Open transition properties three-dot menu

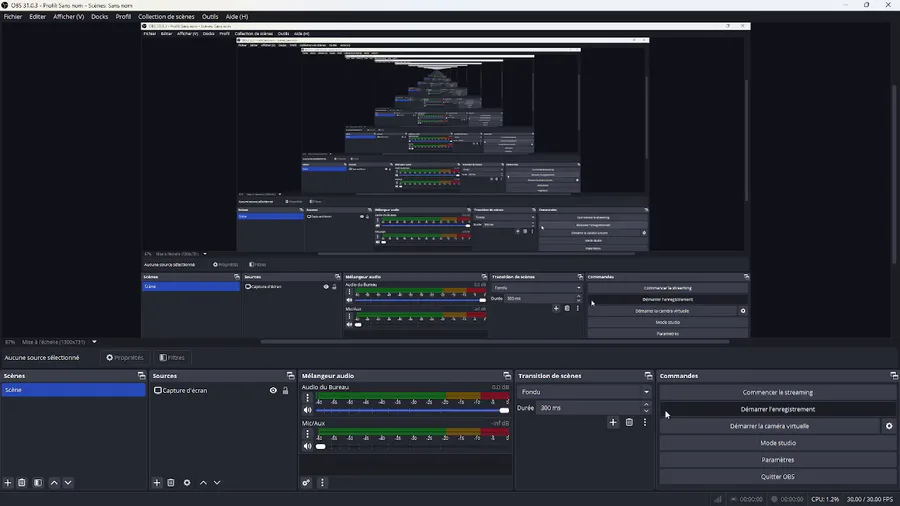click(645, 422)
